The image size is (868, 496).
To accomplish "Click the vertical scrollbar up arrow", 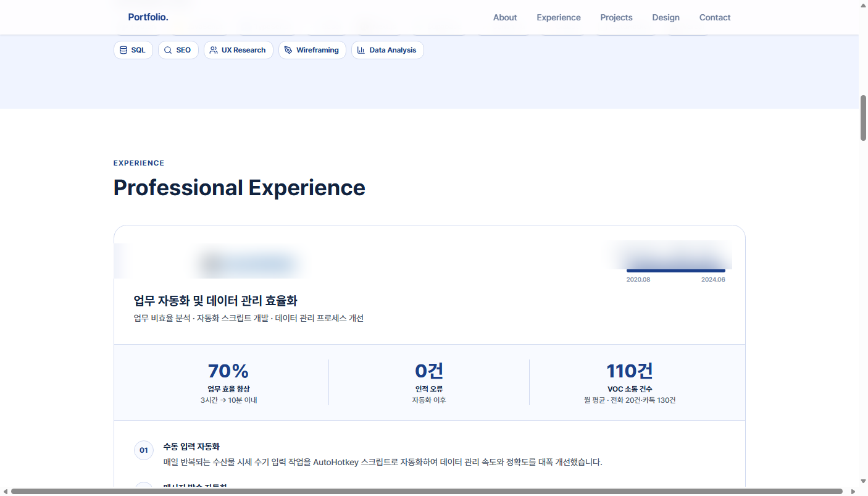I will pyautogui.click(x=863, y=5).
